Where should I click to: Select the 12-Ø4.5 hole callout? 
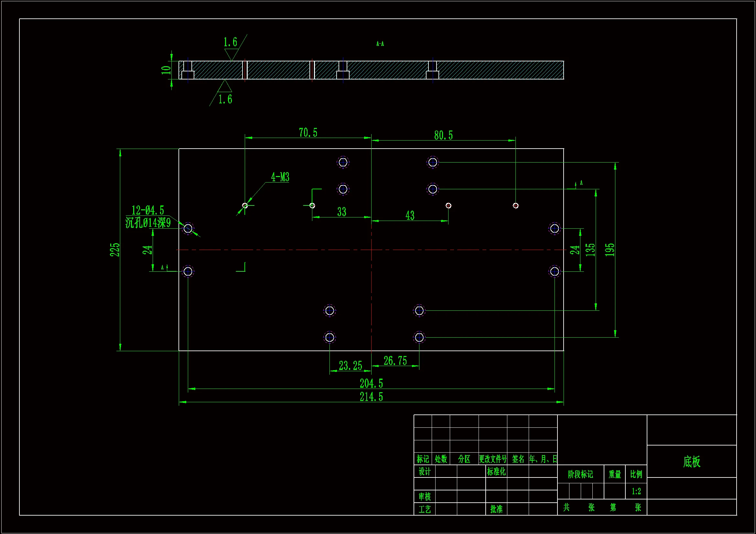pyautogui.click(x=147, y=210)
